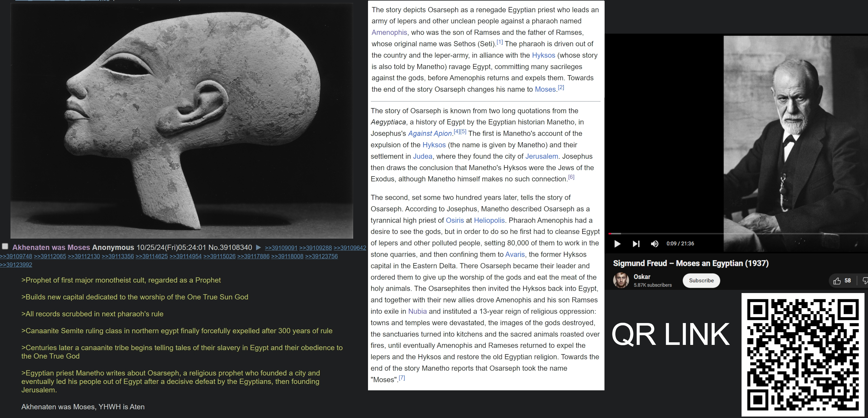The width and height of the screenshot is (868, 418).
Task: Open citation [2] after Moses
Action: 561,87
